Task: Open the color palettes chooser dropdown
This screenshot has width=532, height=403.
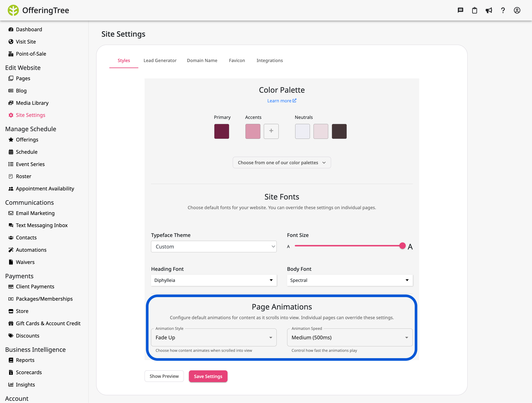Action: coord(282,162)
